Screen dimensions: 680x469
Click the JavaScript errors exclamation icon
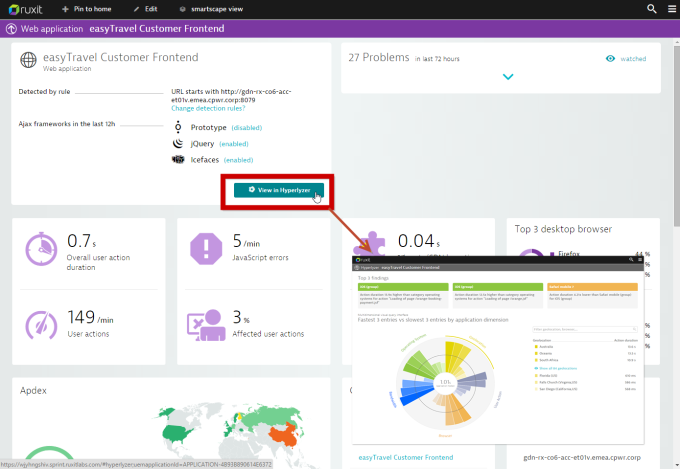(x=206, y=249)
